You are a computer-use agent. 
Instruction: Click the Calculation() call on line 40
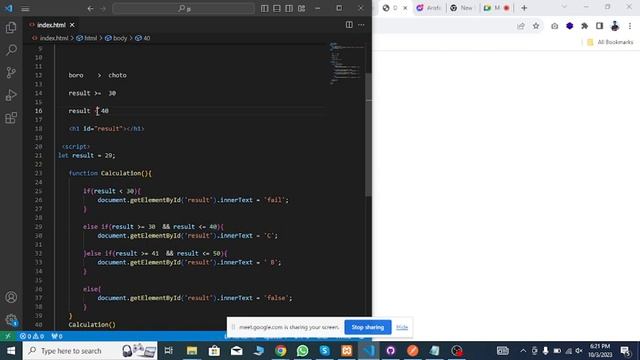tap(92, 325)
